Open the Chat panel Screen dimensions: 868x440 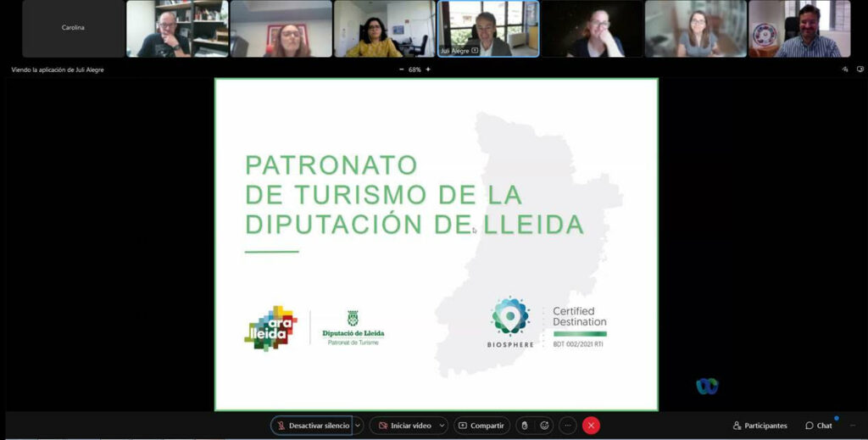pyautogui.click(x=819, y=426)
